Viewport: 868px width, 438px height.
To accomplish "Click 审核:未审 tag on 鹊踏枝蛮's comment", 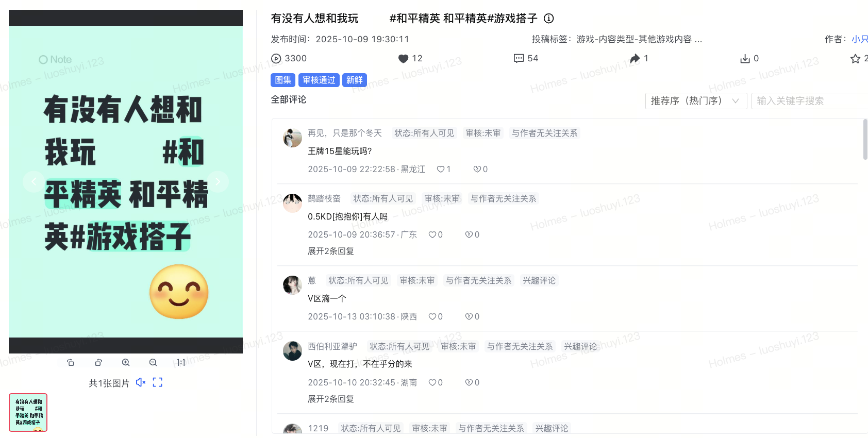I will tap(442, 199).
